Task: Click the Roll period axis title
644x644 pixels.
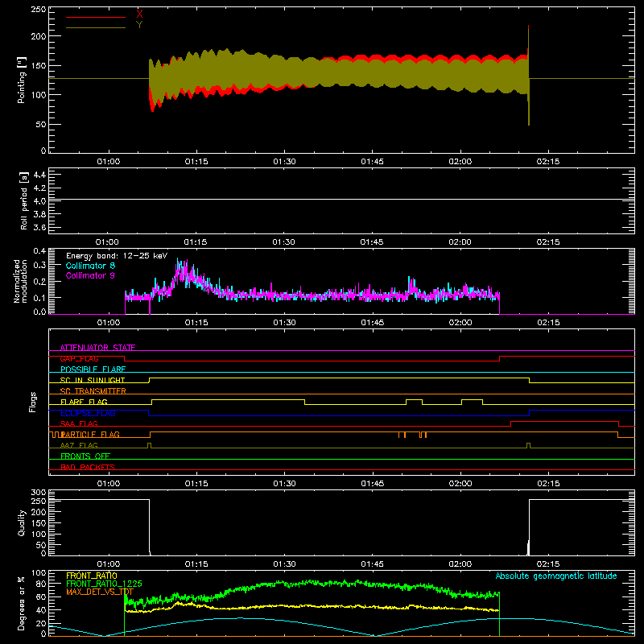Action: [24, 200]
